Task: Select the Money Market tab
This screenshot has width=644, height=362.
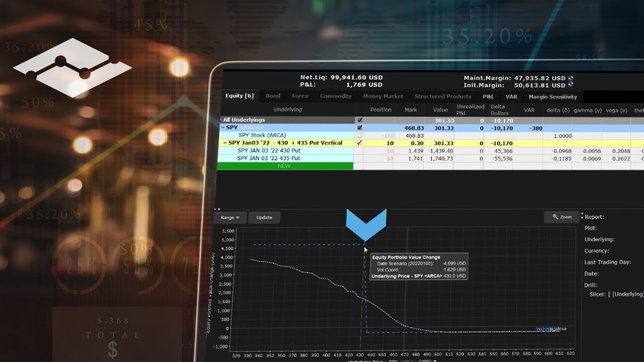Action: click(x=383, y=96)
